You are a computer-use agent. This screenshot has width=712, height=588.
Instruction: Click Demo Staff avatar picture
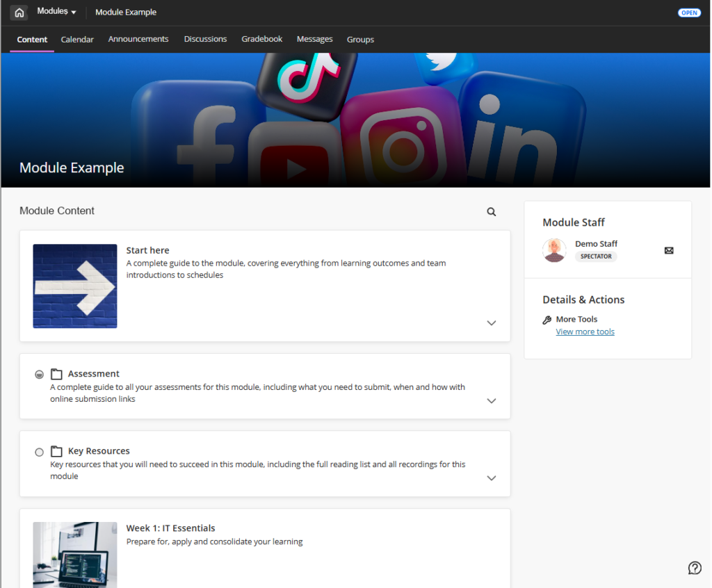[554, 250]
